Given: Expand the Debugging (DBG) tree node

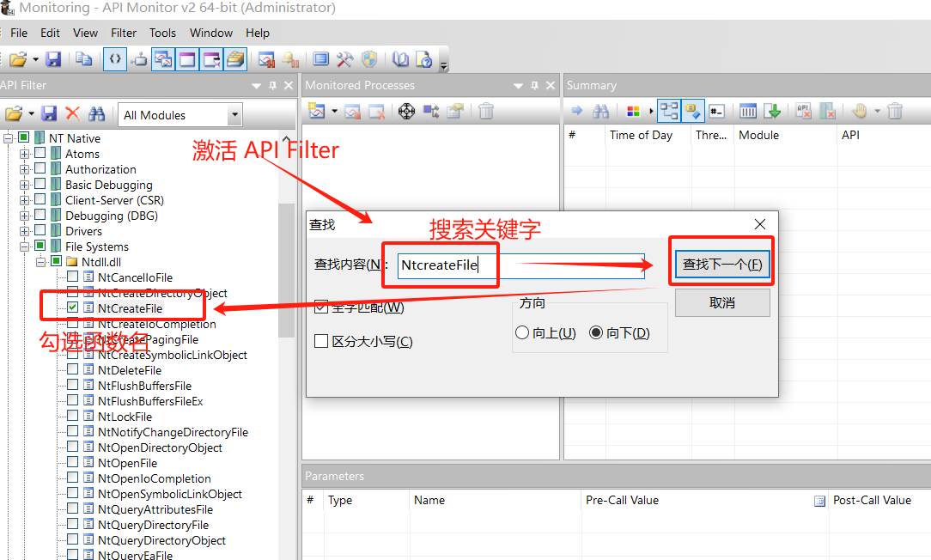Looking at the screenshot, I should (24, 216).
